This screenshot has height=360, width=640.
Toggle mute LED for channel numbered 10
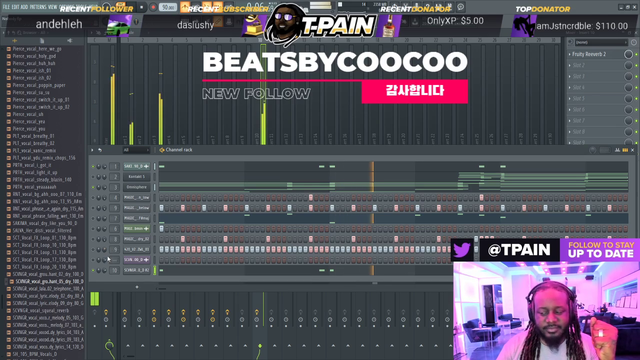pos(93,270)
